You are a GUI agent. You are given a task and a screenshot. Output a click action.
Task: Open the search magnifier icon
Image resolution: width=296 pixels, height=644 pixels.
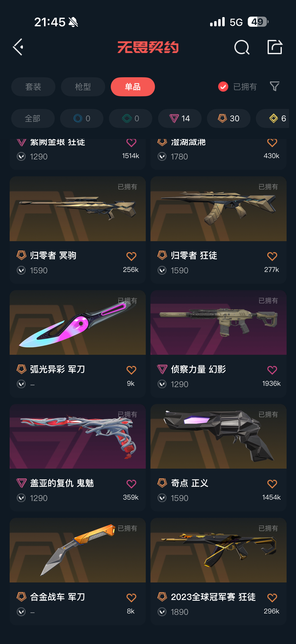pos(242,47)
